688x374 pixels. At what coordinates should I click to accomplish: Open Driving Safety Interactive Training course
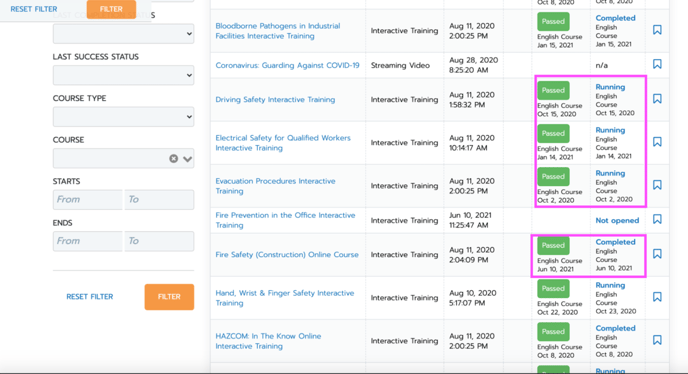tap(275, 100)
